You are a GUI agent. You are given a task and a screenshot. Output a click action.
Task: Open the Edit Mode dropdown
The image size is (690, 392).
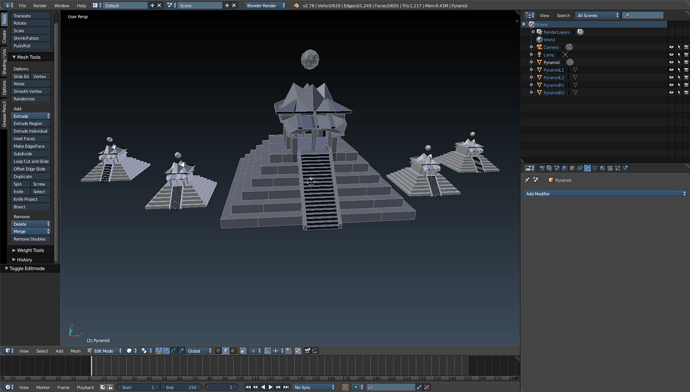(x=104, y=351)
